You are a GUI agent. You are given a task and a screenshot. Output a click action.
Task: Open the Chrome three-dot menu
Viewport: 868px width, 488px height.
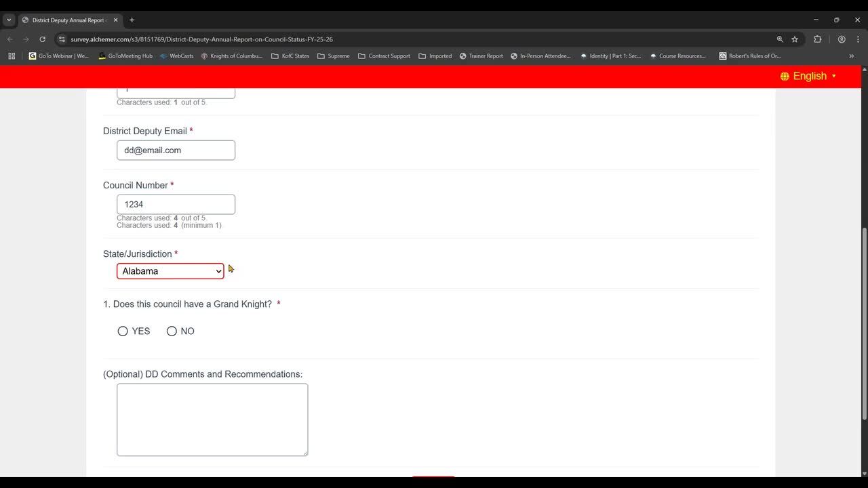coord(858,39)
